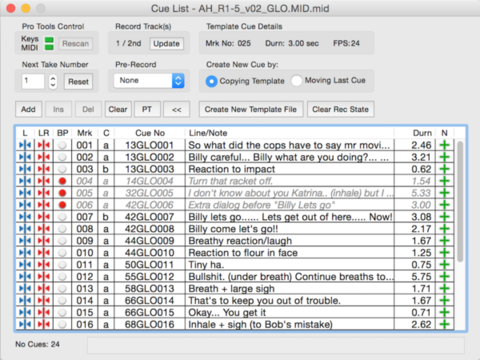
Task: Click the red locate-record icon for cue 013
Action: pyautogui.click(x=44, y=289)
